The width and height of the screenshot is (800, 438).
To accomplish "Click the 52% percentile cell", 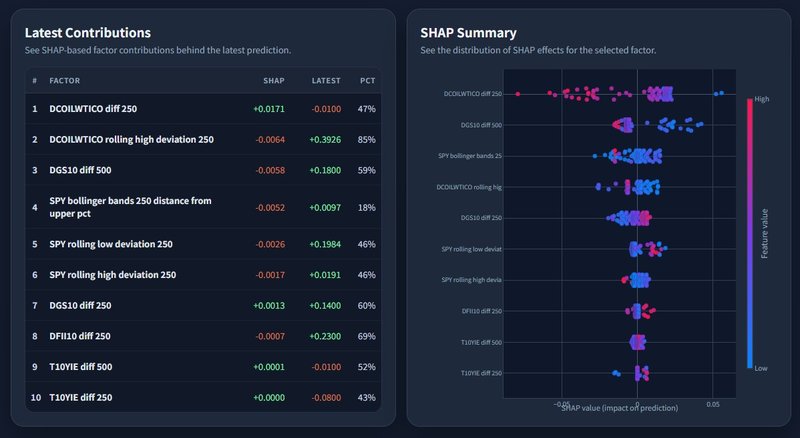I will click(x=366, y=367).
